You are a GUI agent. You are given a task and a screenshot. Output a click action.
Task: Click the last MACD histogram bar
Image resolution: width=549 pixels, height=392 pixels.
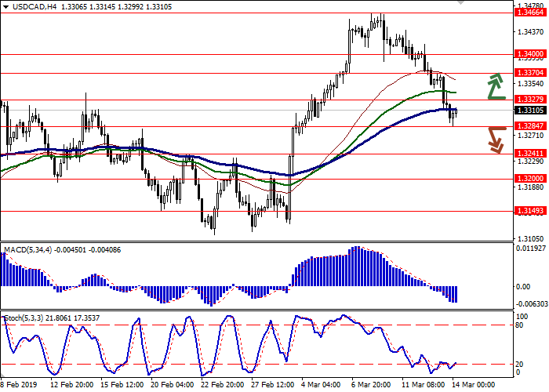tap(456, 294)
